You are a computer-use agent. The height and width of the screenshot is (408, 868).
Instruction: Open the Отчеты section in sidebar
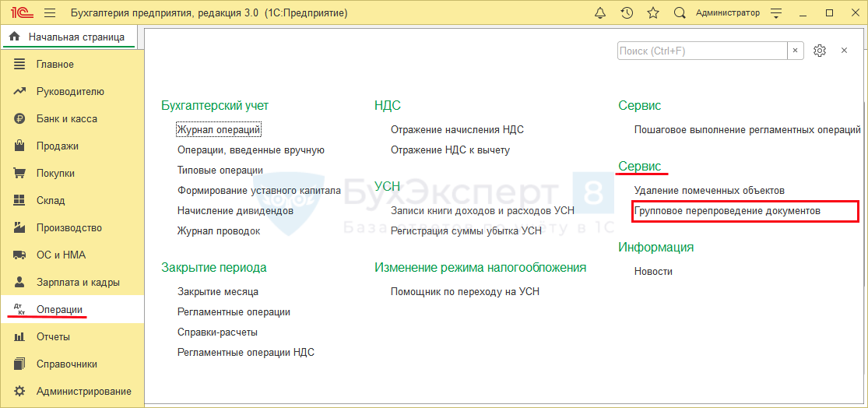[53, 337]
